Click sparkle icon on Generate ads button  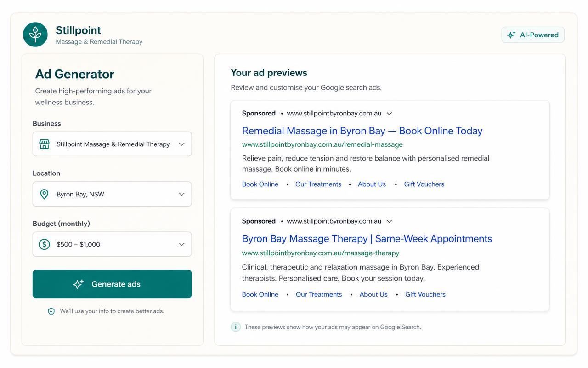pyautogui.click(x=78, y=284)
